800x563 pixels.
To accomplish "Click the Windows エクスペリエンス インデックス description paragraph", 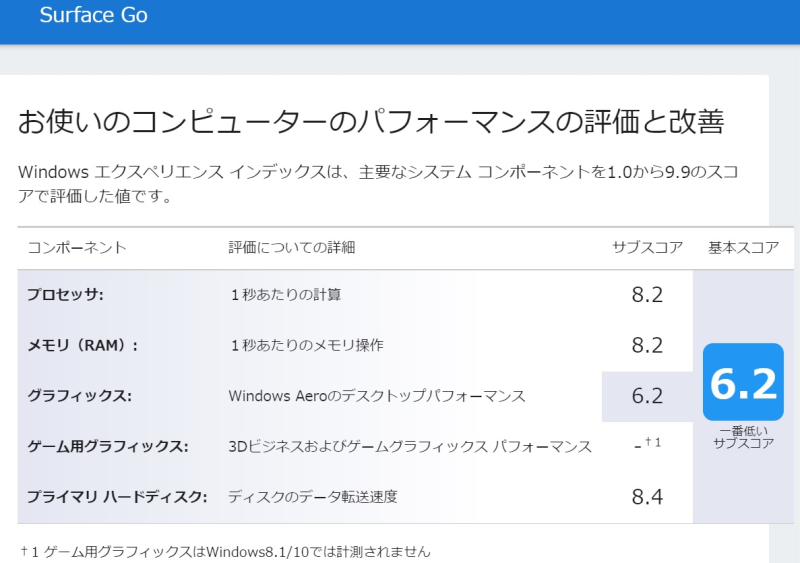I will pos(378,184).
